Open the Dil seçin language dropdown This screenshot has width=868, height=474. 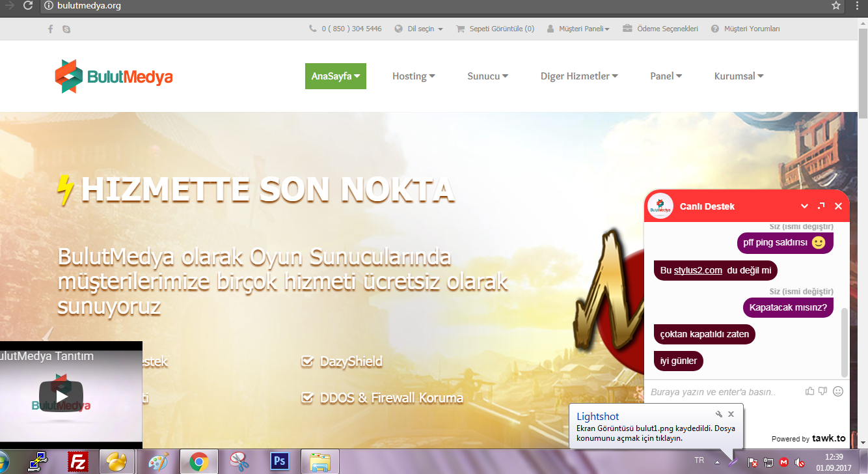point(419,29)
